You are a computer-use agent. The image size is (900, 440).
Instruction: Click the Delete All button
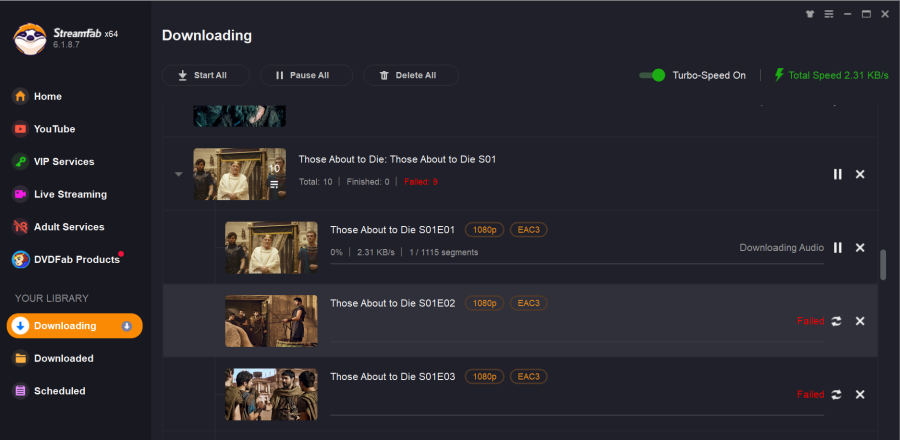point(411,75)
